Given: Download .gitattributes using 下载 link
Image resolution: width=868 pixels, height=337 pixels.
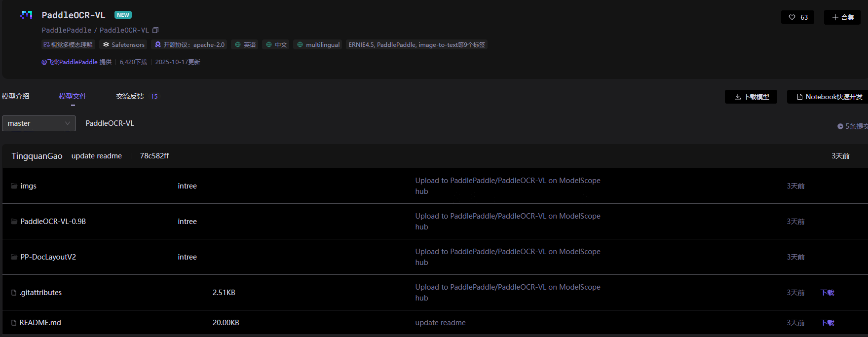Looking at the screenshot, I should coord(827,293).
